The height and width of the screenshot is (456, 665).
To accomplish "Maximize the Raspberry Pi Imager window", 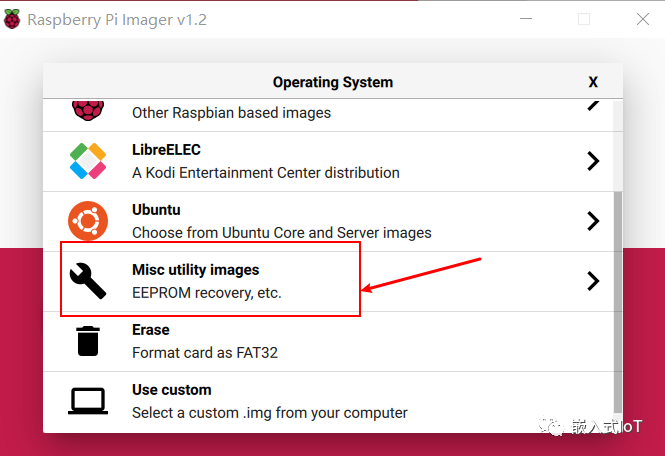I will pos(584,19).
